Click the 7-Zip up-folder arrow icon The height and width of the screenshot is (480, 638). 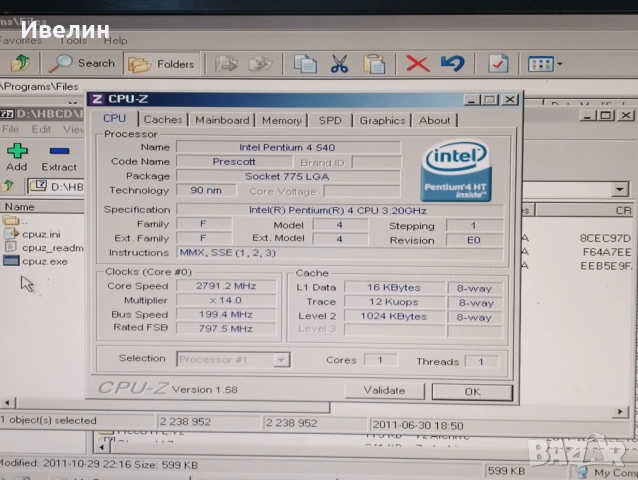point(8,186)
